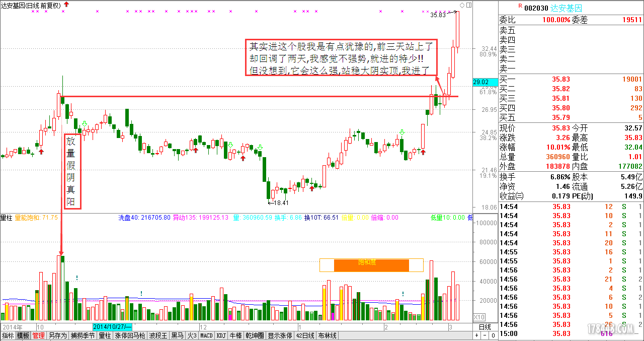The height and width of the screenshot is (341, 644).
Task: Click the 今开 32.57 value
Action: 633,128
